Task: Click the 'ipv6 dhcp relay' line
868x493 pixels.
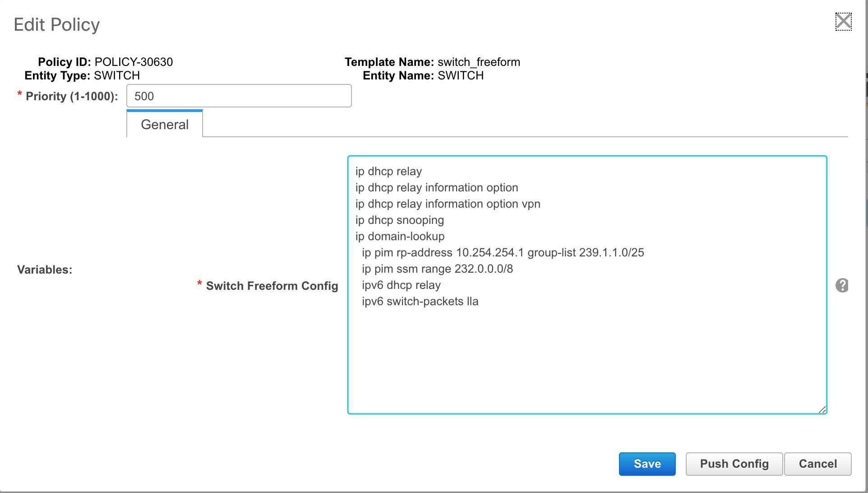Action: click(401, 285)
